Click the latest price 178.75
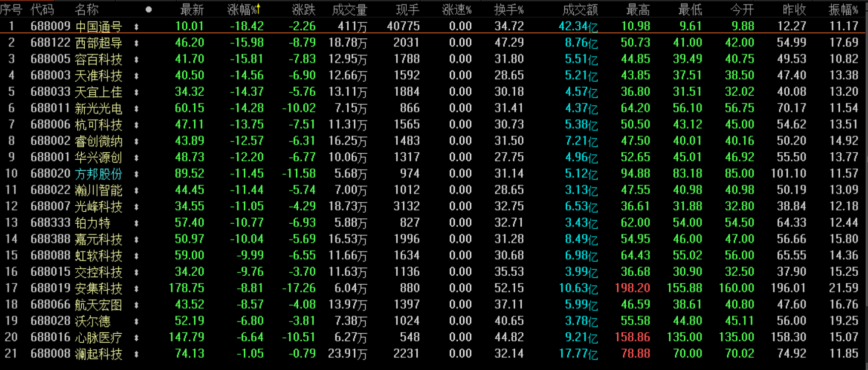Screen dimensions: 868x370 [x=186, y=288]
